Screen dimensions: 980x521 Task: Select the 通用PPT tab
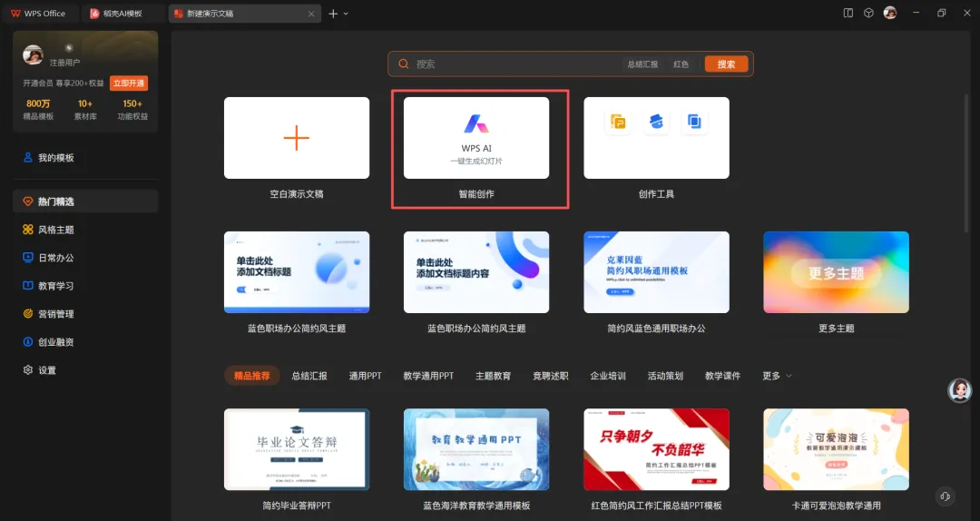(x=365, y=376)
